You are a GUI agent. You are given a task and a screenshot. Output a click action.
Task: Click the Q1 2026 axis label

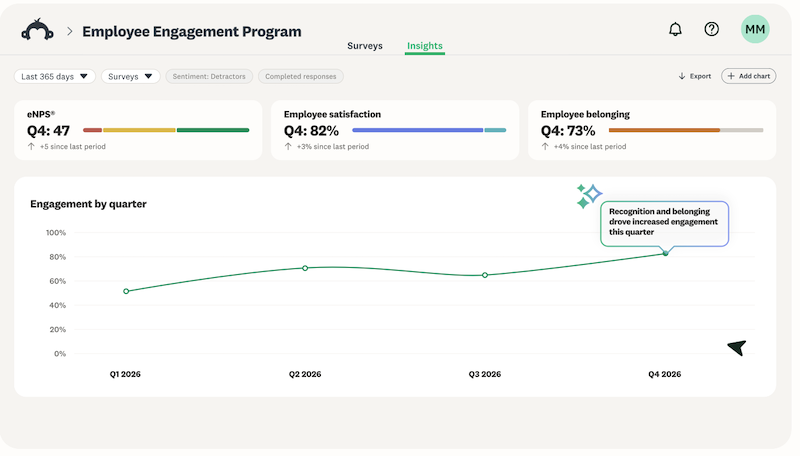tap(125, 374)
